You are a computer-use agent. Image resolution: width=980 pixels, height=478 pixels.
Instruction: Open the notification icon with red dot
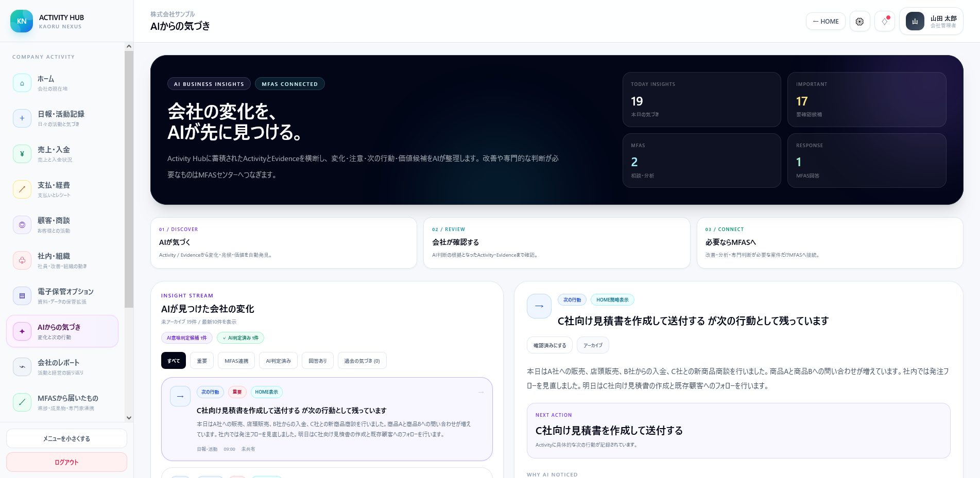coord(885,21)
